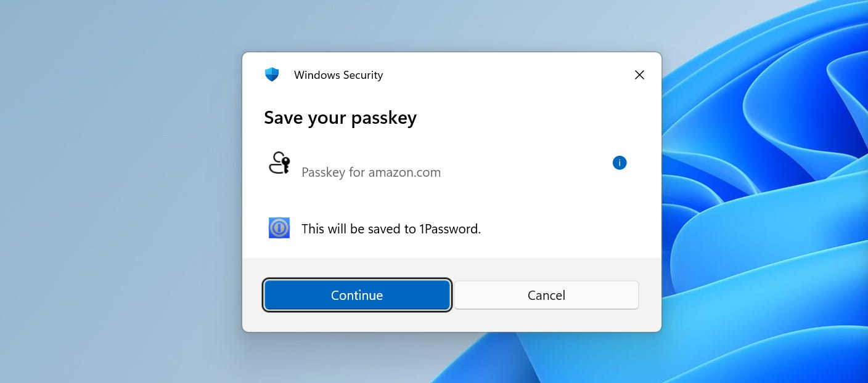Click the 'Windows Security' title text
Screen dimensions: 868x383
[x=338, y=75]
